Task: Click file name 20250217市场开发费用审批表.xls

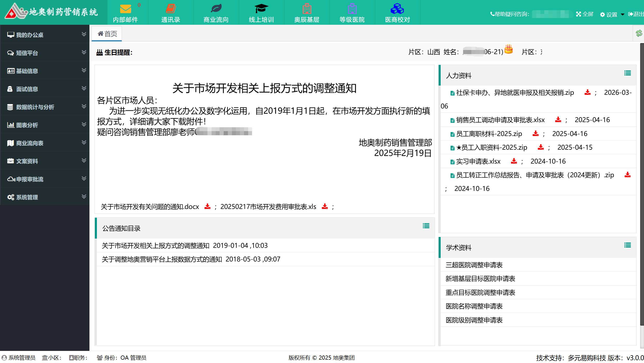Action: 268,206
